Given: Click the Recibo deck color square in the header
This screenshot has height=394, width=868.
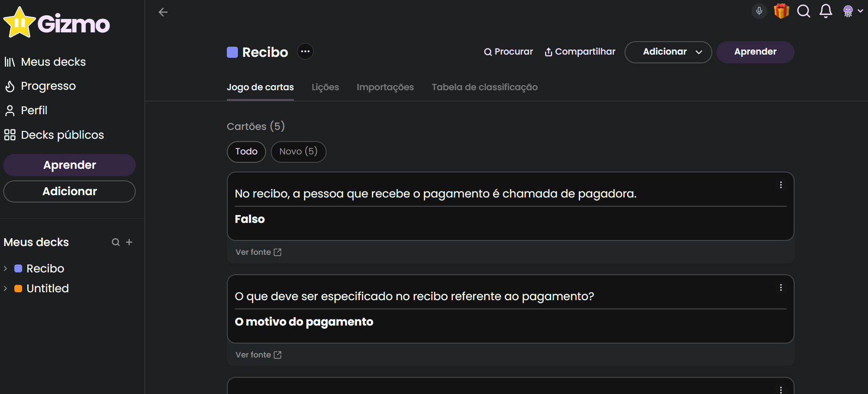Looking at the screenshot, I should [x=232, y=52].
